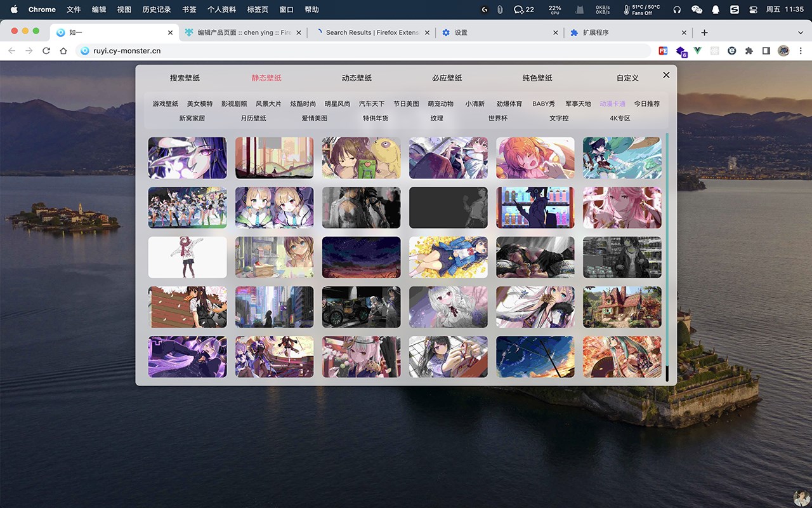Choose the girl on white background thumbnail
This screenshot has width=812, height=508.
coord(187,257)
